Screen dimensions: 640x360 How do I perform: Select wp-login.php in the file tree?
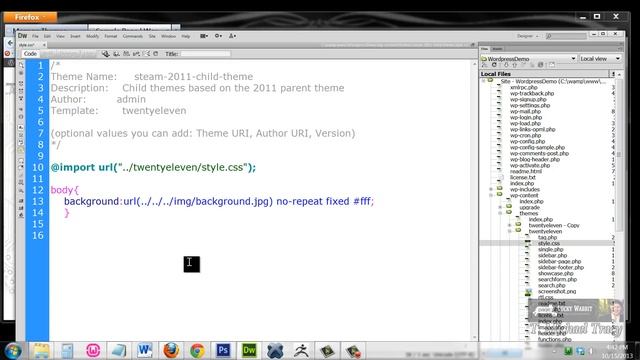click(x=526, y=118)
